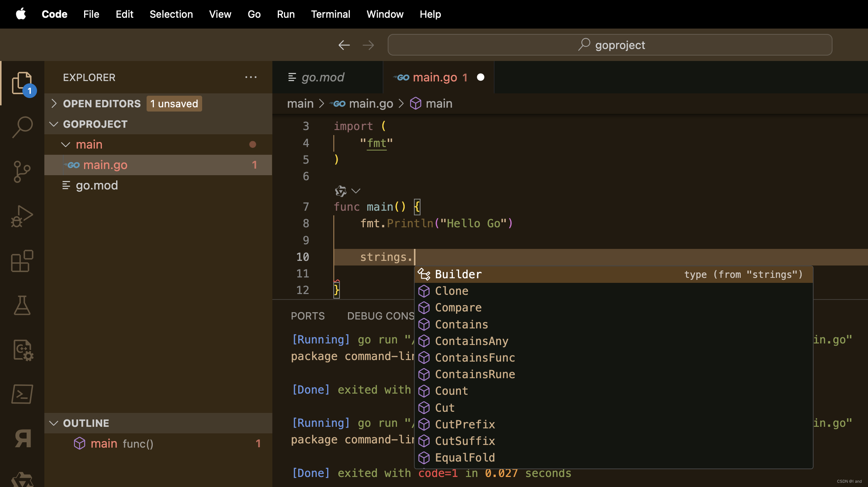Screen dimensions: 868x487
Task: Click the AI assistant icon above func main
Action: pos(341,191)
